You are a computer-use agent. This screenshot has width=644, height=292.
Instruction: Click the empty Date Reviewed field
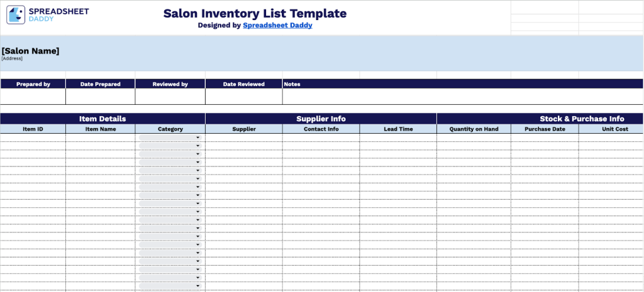coord(243,96)
